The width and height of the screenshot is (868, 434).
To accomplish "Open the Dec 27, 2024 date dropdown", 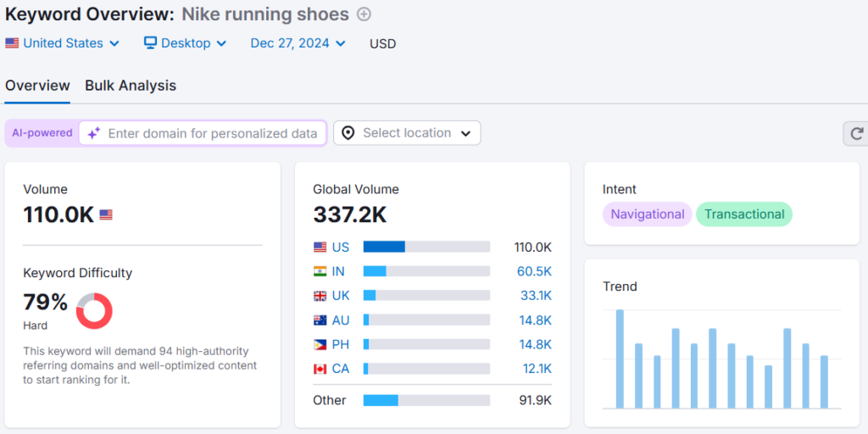I will point(298,43).
